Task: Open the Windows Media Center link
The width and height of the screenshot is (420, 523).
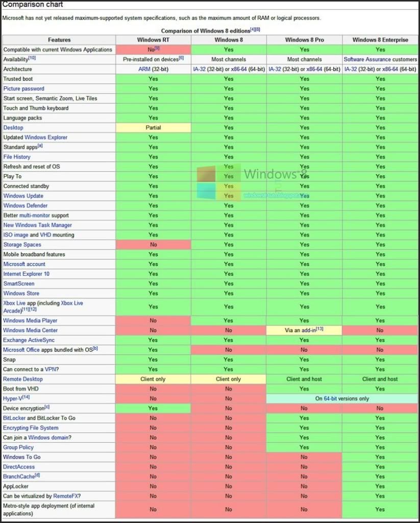Action: [x=30, y=330]
